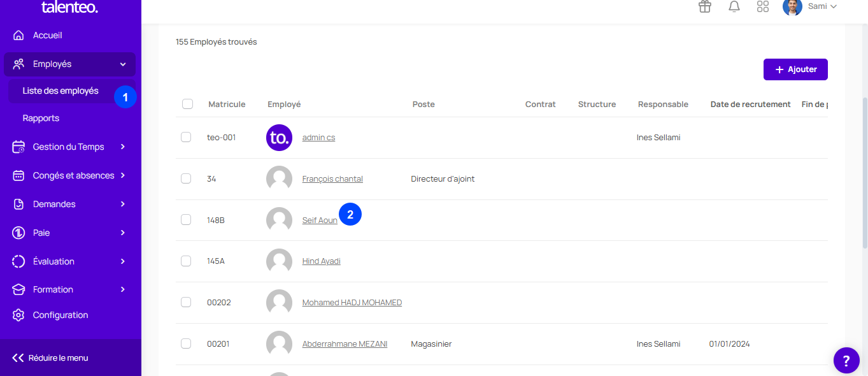Click the Configuration gear icon
Image resolution: width=868 pixels, height=376 pixels.
coord(18,315)
